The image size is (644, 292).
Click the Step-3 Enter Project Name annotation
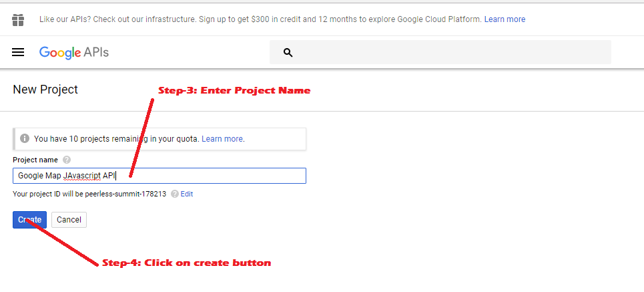234,90
